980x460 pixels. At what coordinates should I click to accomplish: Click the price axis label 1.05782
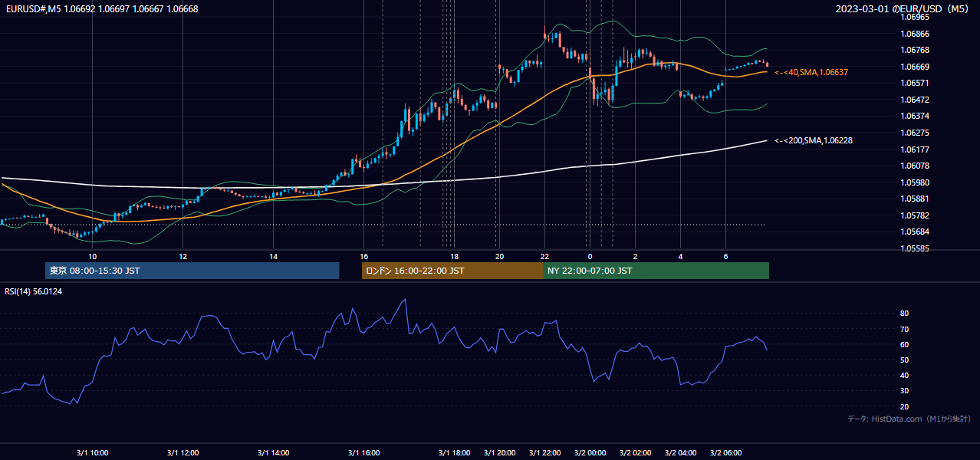[915, 215]
